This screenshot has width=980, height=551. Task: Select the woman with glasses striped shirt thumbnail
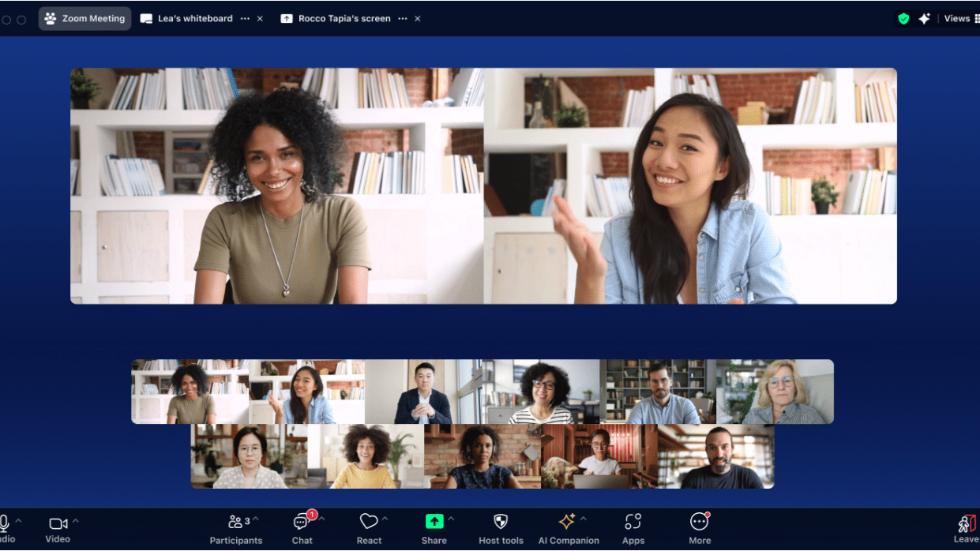[541, 392]
